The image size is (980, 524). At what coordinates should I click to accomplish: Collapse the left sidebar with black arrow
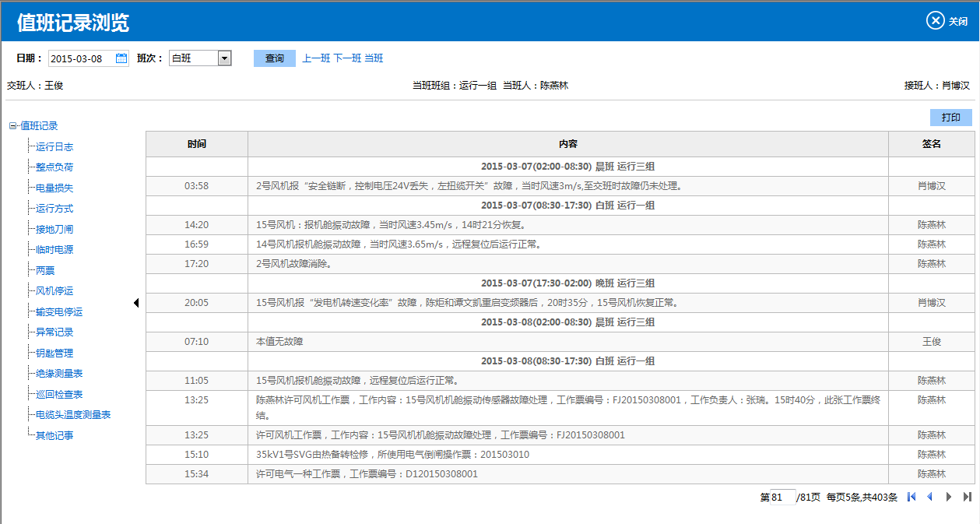pyautogui.click(x=136, y=303)
